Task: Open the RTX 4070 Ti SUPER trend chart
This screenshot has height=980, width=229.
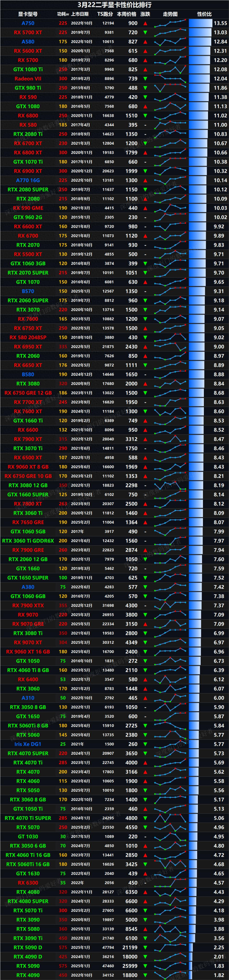Action: click(170, 818)
